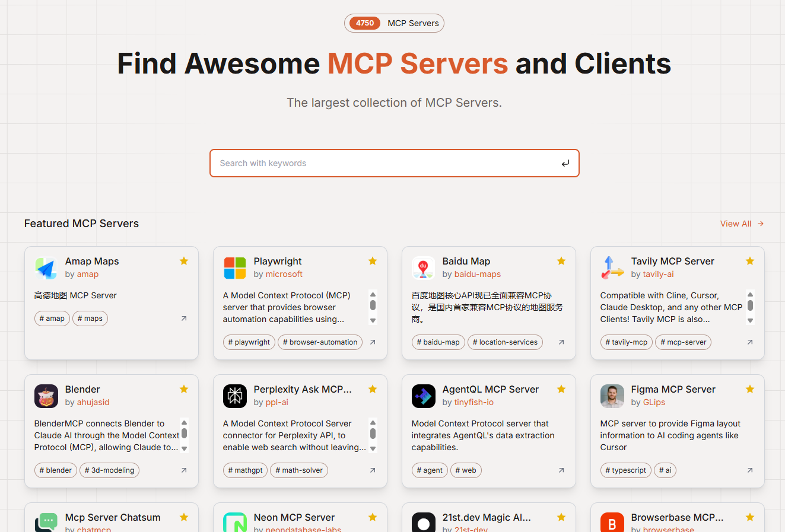Click the AgentQL MCP Server logo icon
This screenshot has height=532, width=785.
pos(423,396)
